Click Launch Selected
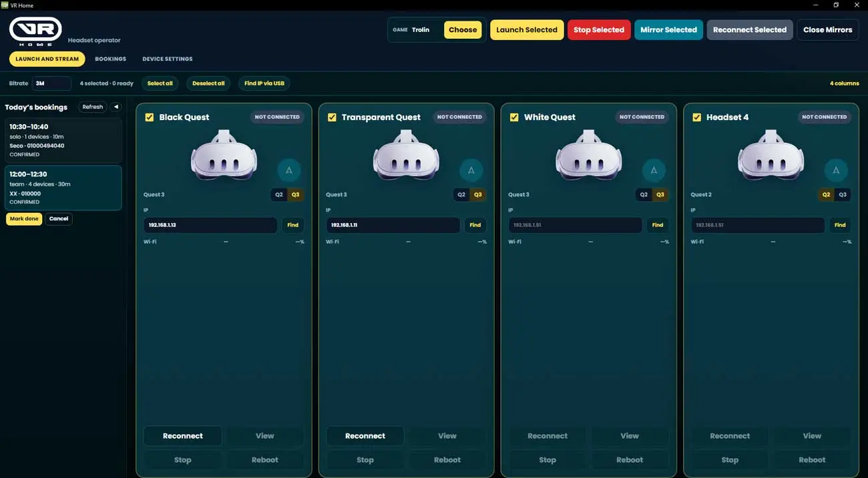This screenshot has height=478, width=868. click(527, 30)
